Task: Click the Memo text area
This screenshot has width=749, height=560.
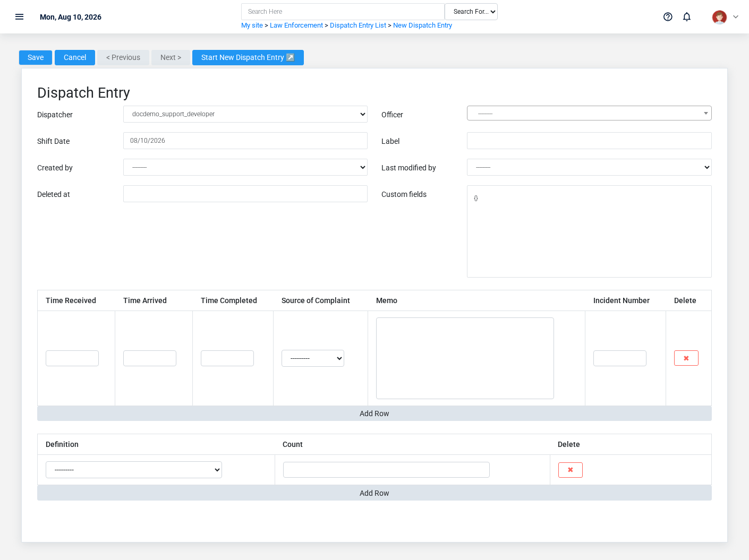Action: coord(465,358)
